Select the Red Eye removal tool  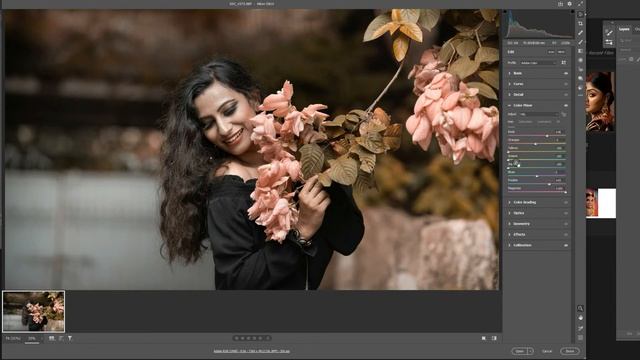580,69
